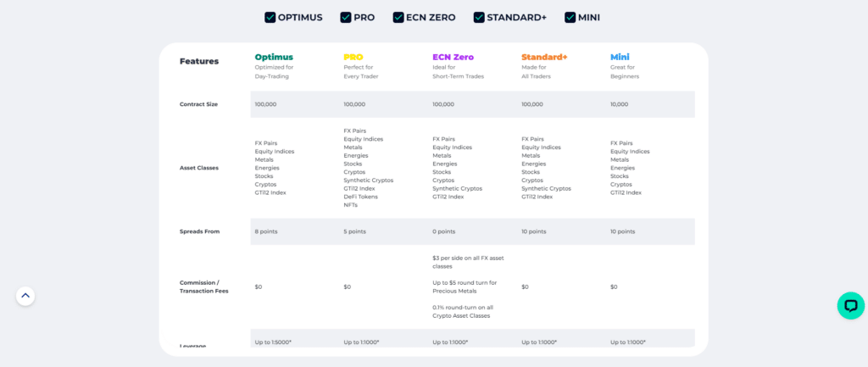Toggle the ECN ZERO checkbox
The height and width of the screenshot is (367, 868).
[x=398, y=17]
